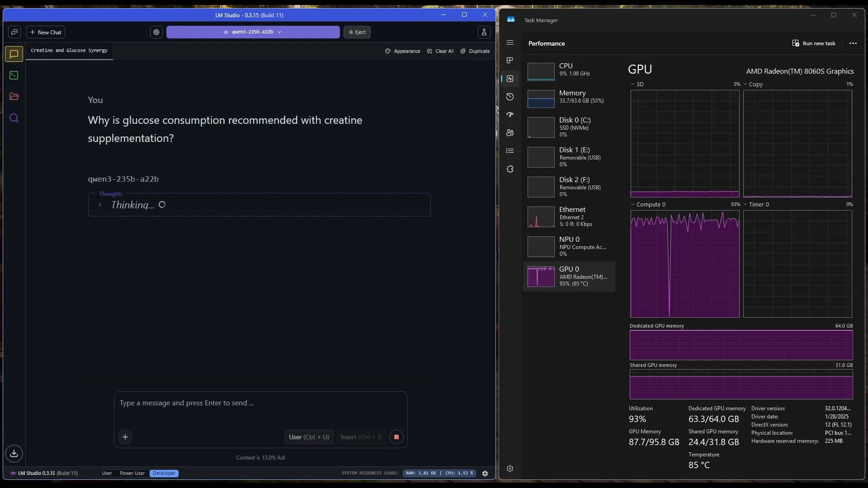Select the Creatine and Glucose Synergy chat tab
Image resolution: width=868 pixels, height=488 pixels.
click(69, 51)
